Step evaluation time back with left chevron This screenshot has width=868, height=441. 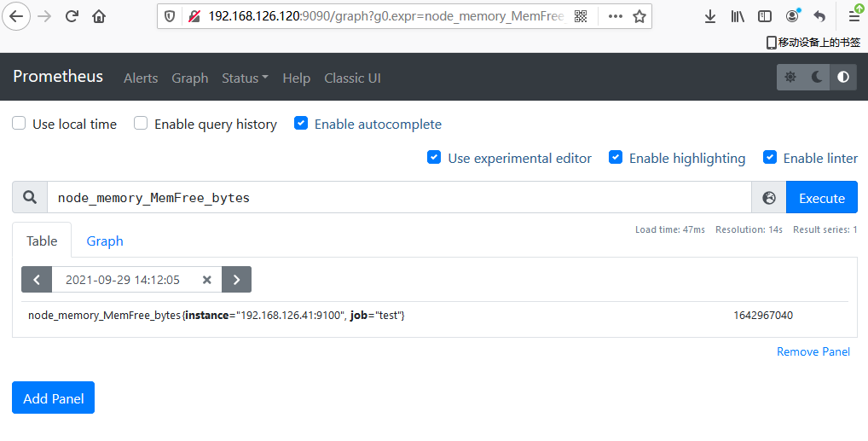[37, 280]
